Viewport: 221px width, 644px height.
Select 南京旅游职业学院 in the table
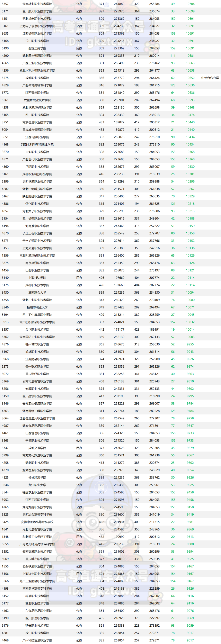pos(37,263)
